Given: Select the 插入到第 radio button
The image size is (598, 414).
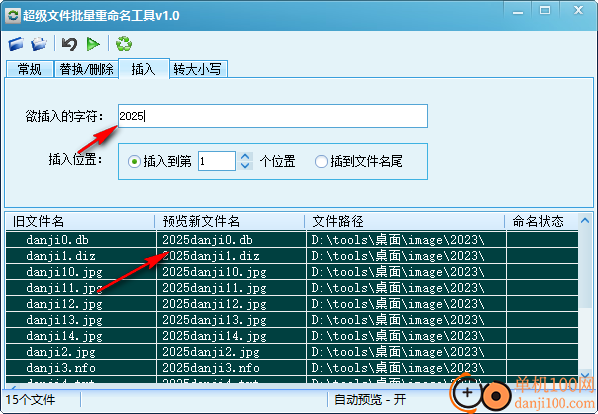Looking at the screenshot, I should [x=134, y=162].
